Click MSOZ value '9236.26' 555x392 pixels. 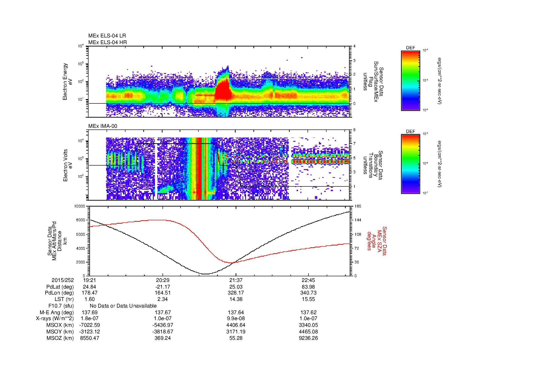click(308, 338)
